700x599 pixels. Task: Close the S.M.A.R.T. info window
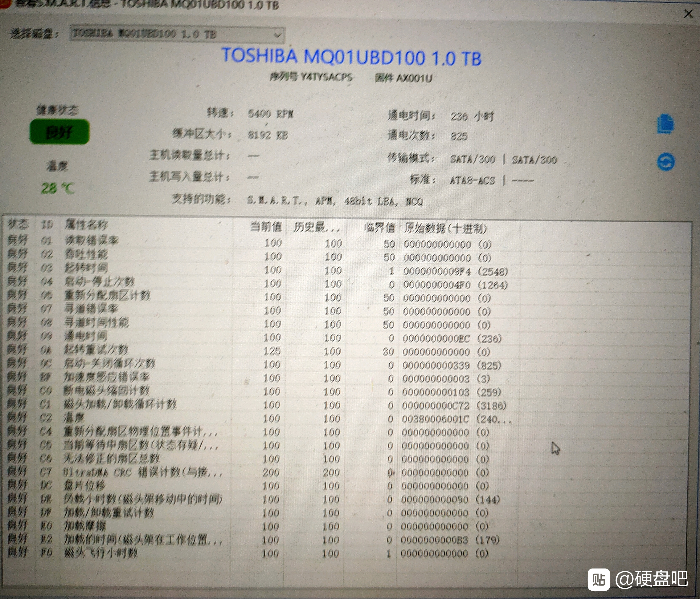coord(688,14)
